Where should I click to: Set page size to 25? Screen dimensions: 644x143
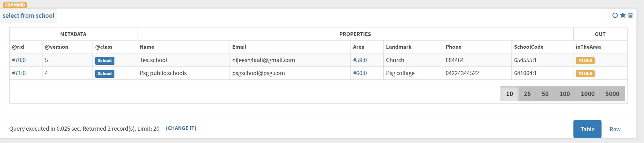pos(527,94)
